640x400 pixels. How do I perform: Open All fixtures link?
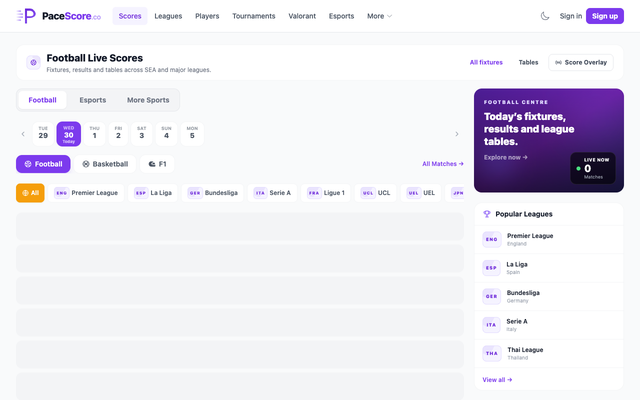[486, 62]
